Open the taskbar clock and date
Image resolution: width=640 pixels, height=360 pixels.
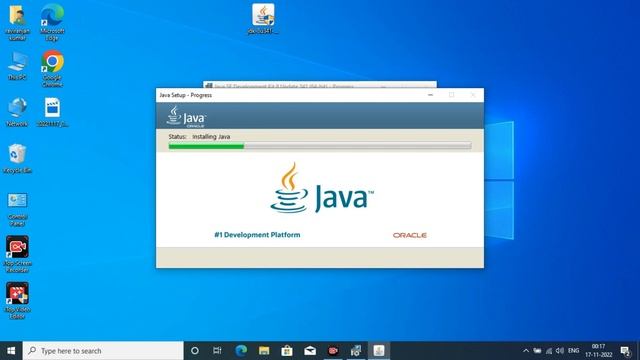(x=598, y=351)
